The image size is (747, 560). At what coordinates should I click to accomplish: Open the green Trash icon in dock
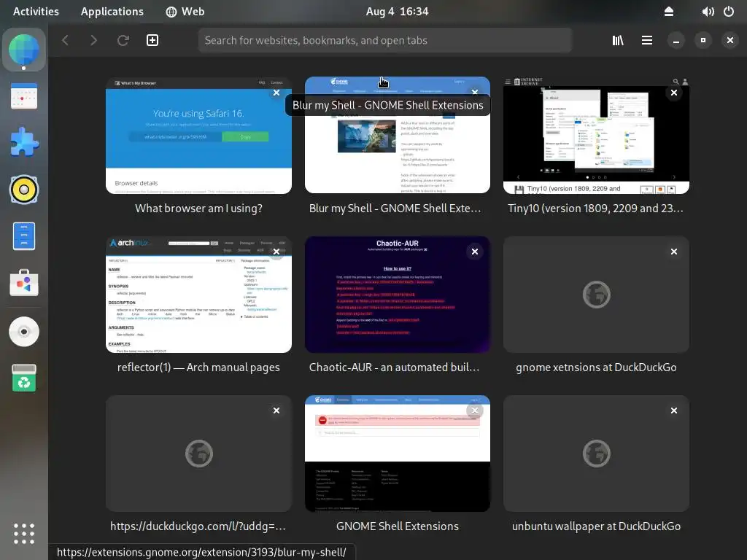(x=24, y=378)
